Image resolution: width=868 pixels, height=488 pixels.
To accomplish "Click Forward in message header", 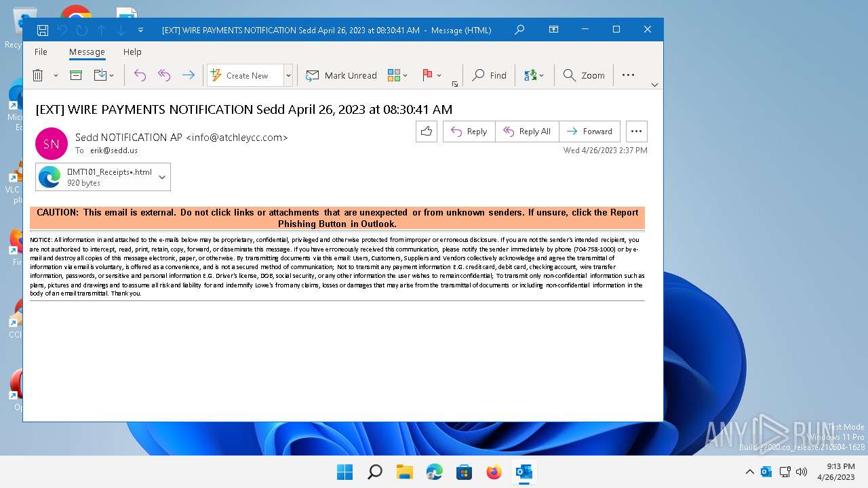I will coord(589,131).
